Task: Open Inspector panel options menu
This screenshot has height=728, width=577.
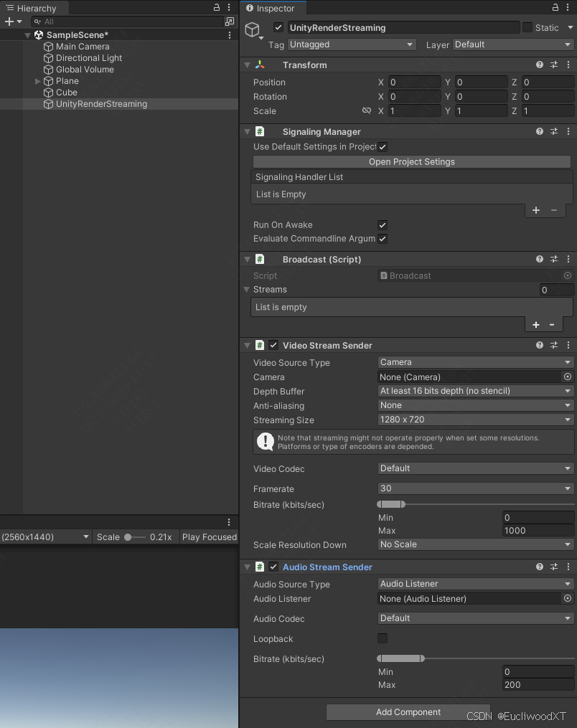Action: pyautogui.click(x=568, y=7)
